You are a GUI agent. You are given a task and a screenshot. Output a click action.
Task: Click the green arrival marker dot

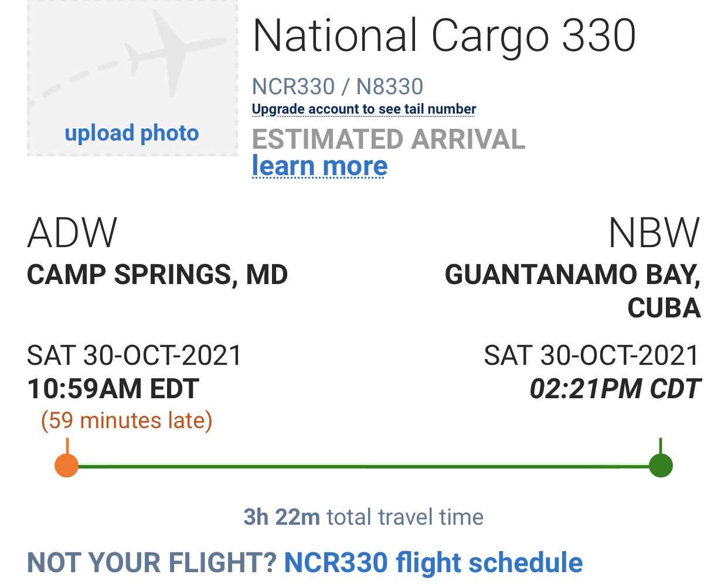pyautogui.click(x=661, y=466)
